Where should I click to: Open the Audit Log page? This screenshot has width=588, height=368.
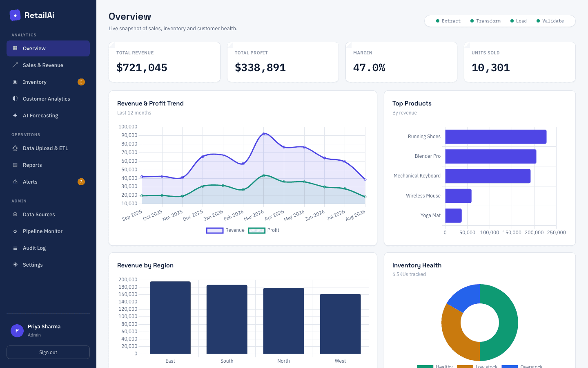click(48, 248)
